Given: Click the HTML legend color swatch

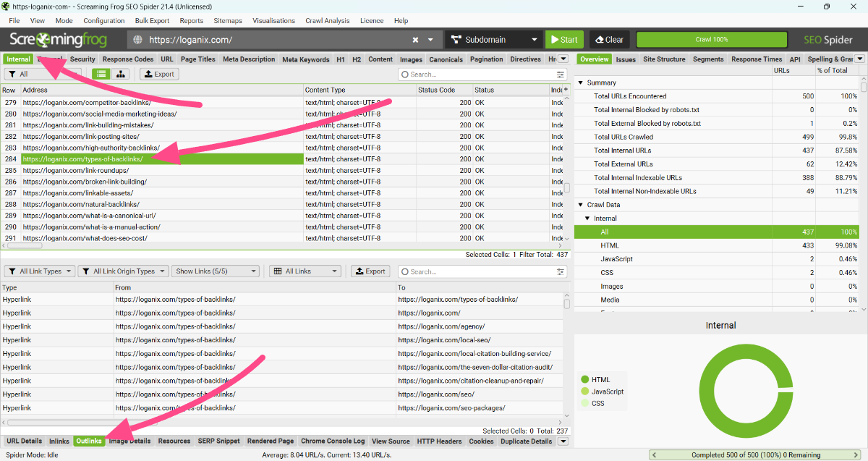Looking at the screenshot, I should [584, 379].
